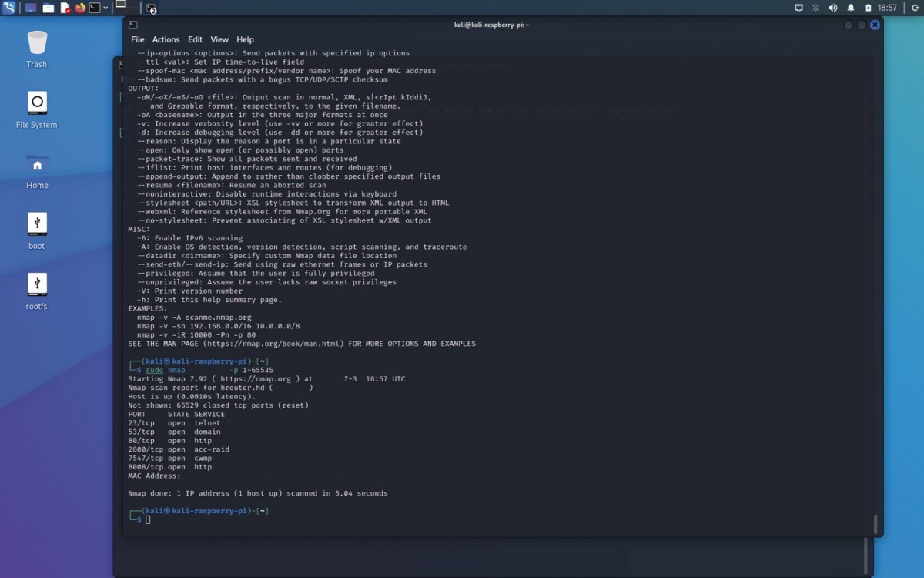
Task: Click 'nmap -v -A scanme.nmap.org' example
Action: (194, 318)
